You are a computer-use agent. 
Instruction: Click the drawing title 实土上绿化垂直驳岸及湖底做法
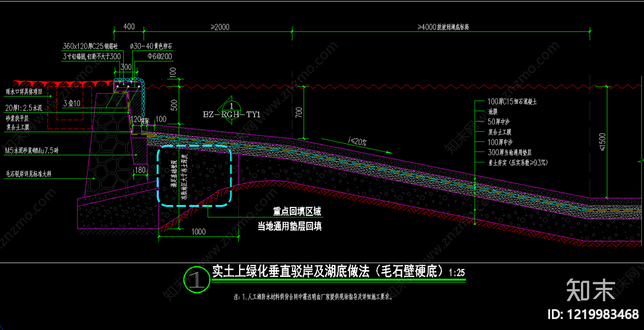(x=291, y=271)
